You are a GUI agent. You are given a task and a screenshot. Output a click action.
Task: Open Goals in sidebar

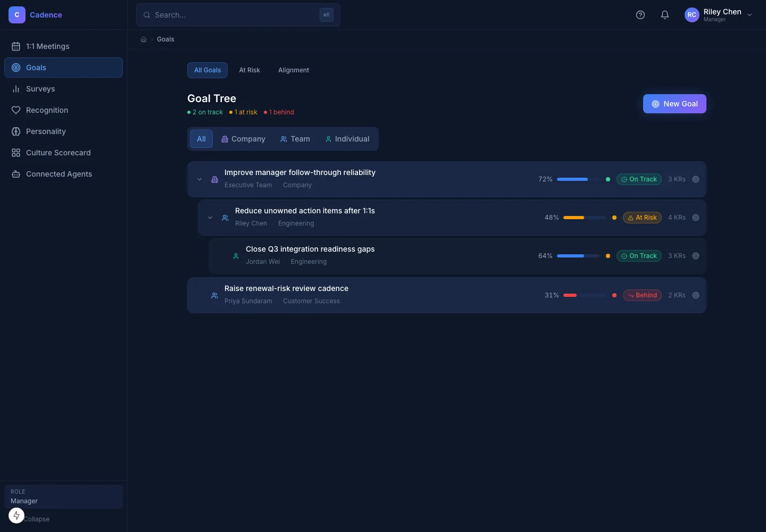tap(63, 68)
